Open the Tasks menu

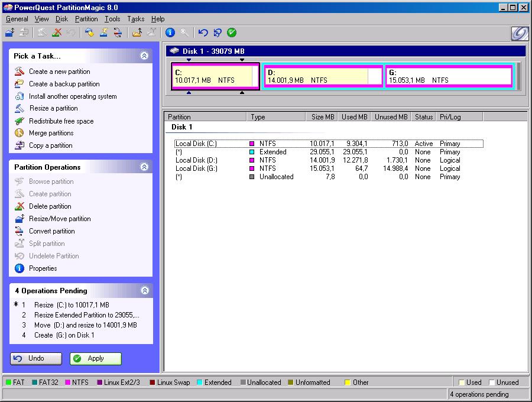pos(136,19)
